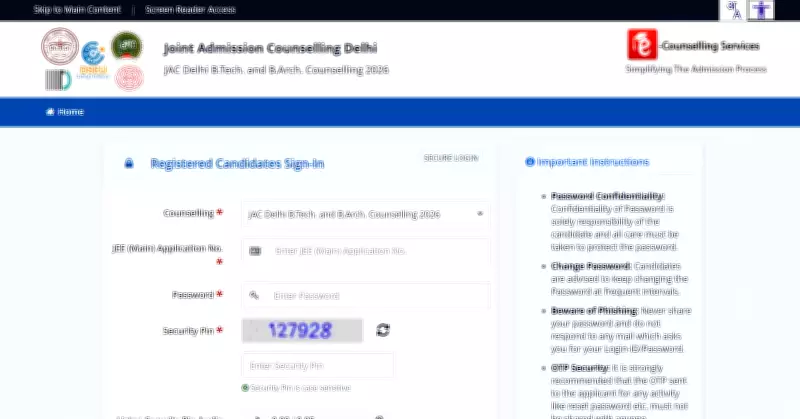
Task: Click the ID card icon in application field
Action: tap(255, 251)
